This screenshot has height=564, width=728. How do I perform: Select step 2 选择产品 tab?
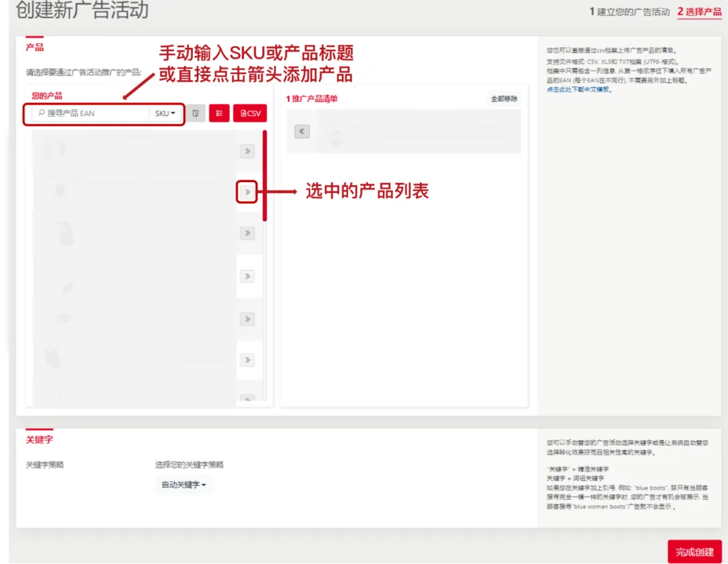click(x=700, y=12)
